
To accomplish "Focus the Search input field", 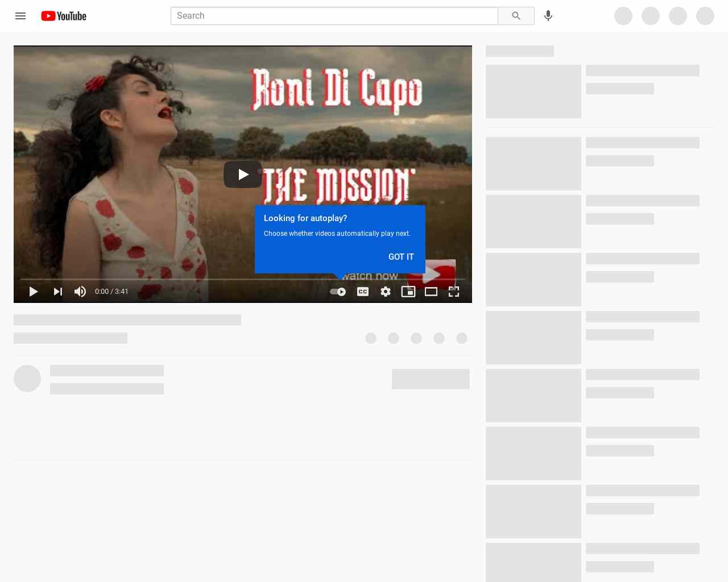I will point(334,16).
